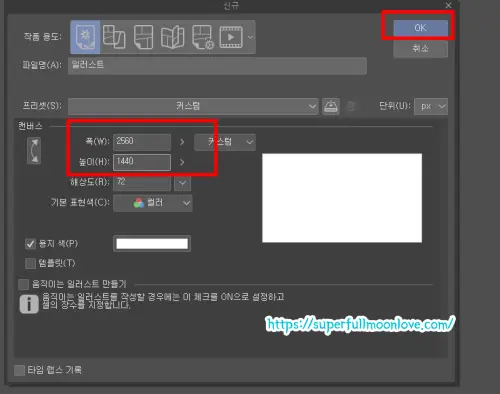This screenshot has width=500, height=394.
Task: Select the Animation work type icon
Action: pyautogui.click(x=231, y=37)
